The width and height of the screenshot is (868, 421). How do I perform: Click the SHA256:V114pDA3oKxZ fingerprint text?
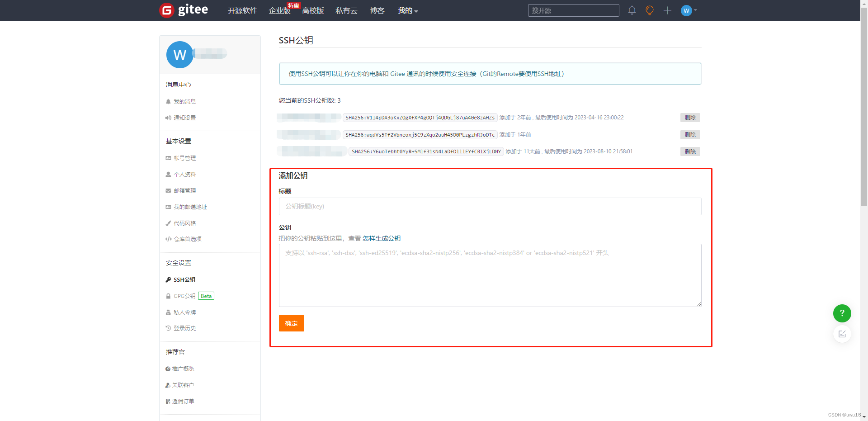[x=420, y=118]
